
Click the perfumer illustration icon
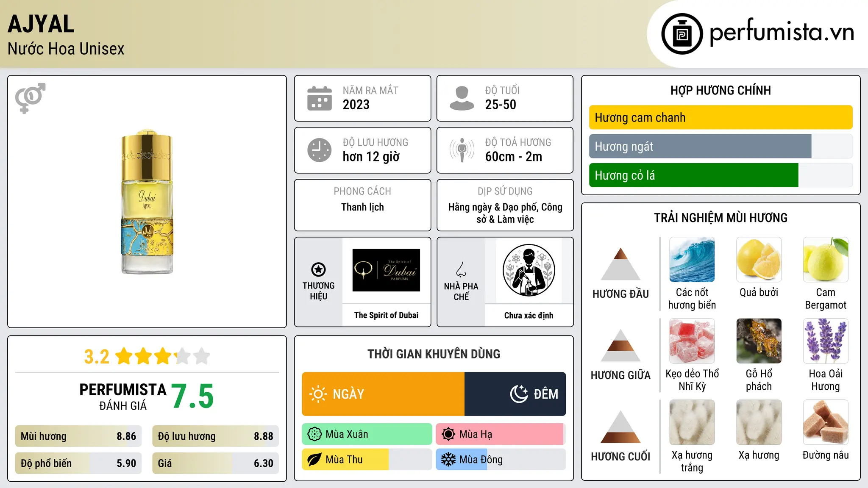click(x=529, y=270)
